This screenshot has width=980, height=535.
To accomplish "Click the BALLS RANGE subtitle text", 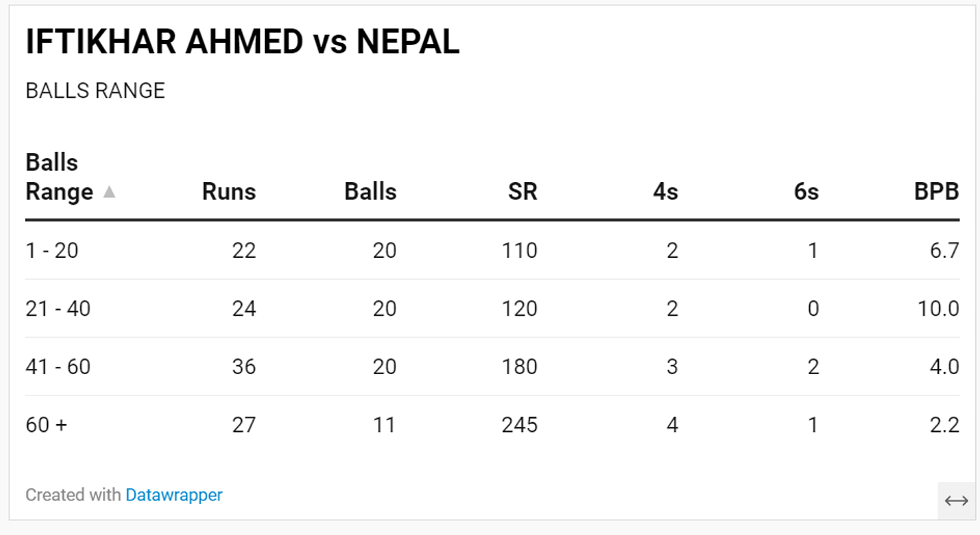I will (95, 90).
